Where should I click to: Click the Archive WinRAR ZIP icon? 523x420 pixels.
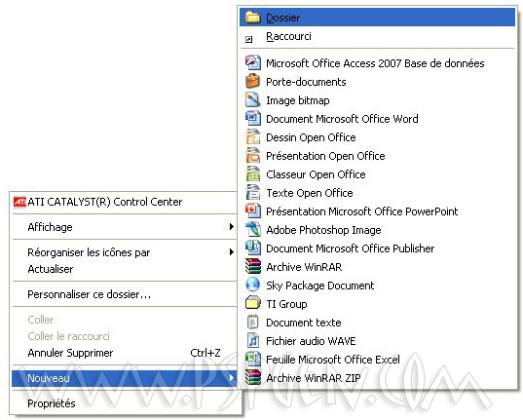click(x=253, y=377)
